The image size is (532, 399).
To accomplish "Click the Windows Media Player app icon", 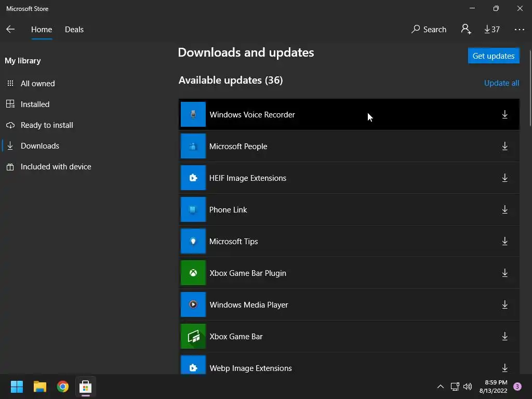I will [x=193, y=304].
